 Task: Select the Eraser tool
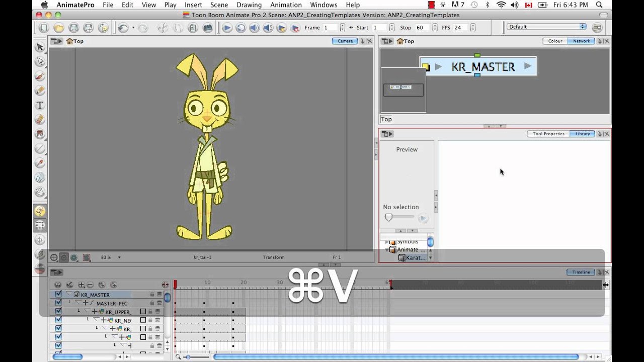coord(40,120)
